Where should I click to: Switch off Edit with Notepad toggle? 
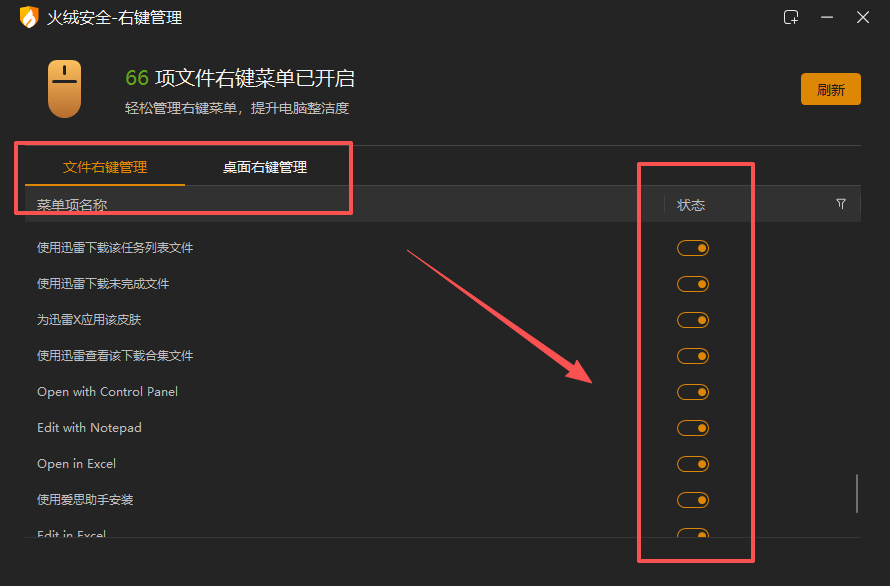[x=692, y=428]
